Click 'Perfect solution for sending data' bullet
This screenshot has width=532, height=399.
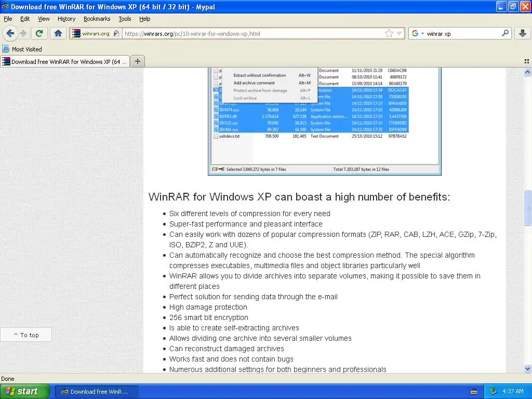[253, 297]
